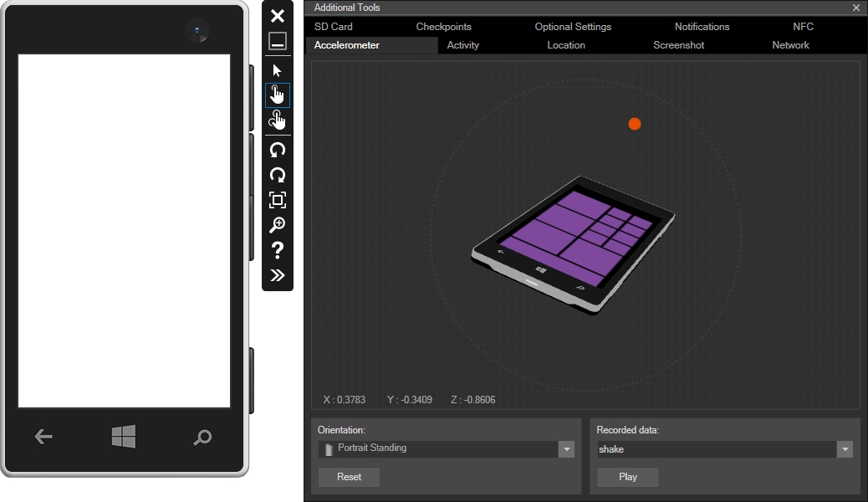Select single point touch input mode
The height and width of the screenshot is (502, 868).
(278, 95)
